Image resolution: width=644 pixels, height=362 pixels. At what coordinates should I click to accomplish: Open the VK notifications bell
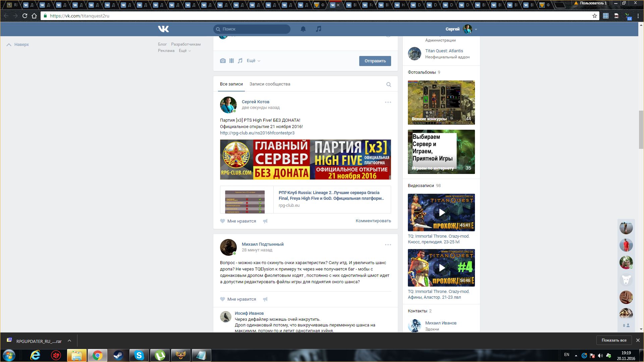(303, 29)
